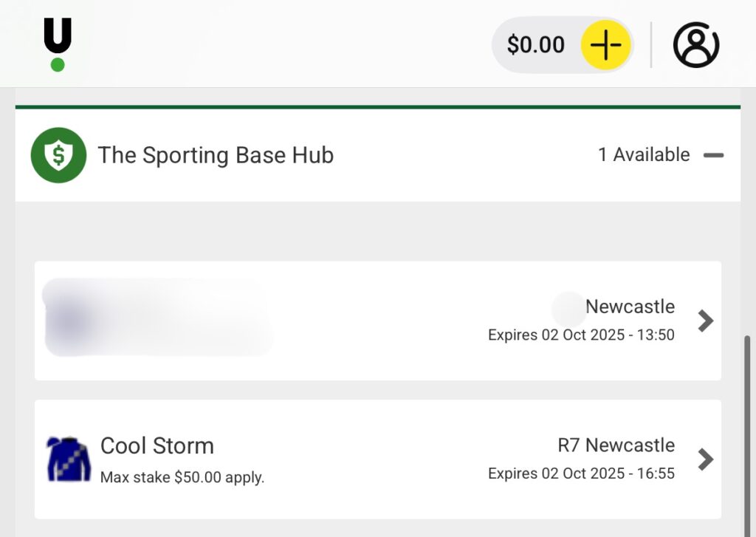Collapse the Sporting Base Hub section

tap(713, 155)
